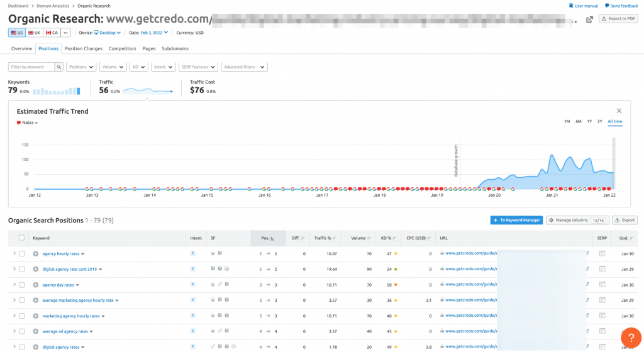The image size is (644, 352).
Task: Open the Device Desktop dropdown
Action: coord(107,33)
